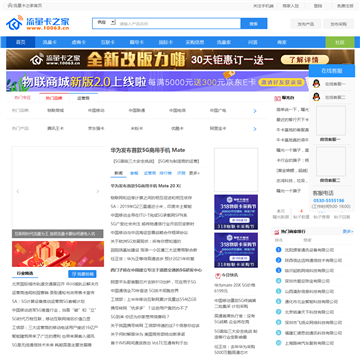Click the 发布产品 button
360x360 pixels.
[306, 24]
